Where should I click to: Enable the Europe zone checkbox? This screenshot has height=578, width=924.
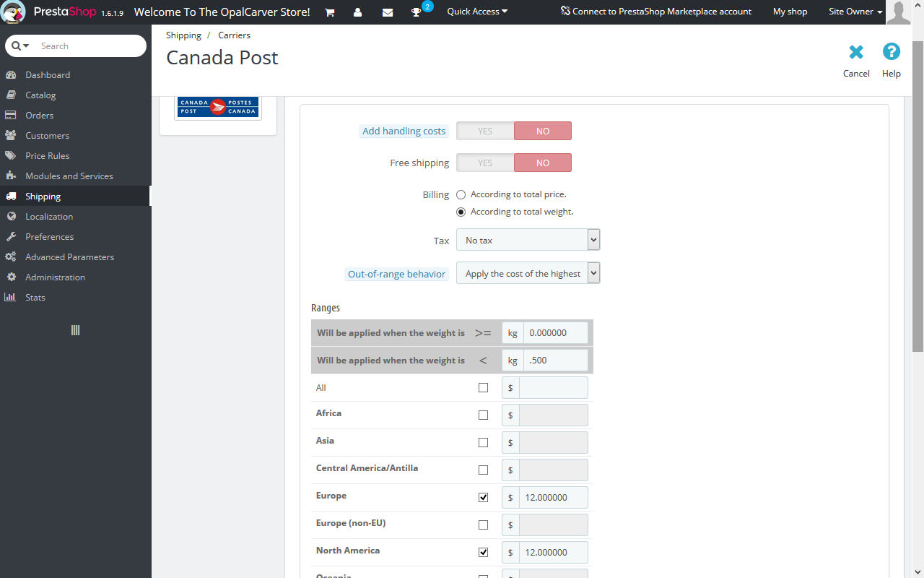pos(483,497)
